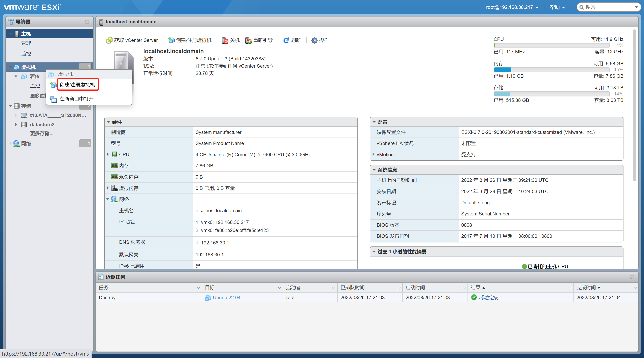Viewport: 644px width, 358px height.
Task: Select 创建/注册虚拟机 in the context menu
Action: [x=77, y=85]
